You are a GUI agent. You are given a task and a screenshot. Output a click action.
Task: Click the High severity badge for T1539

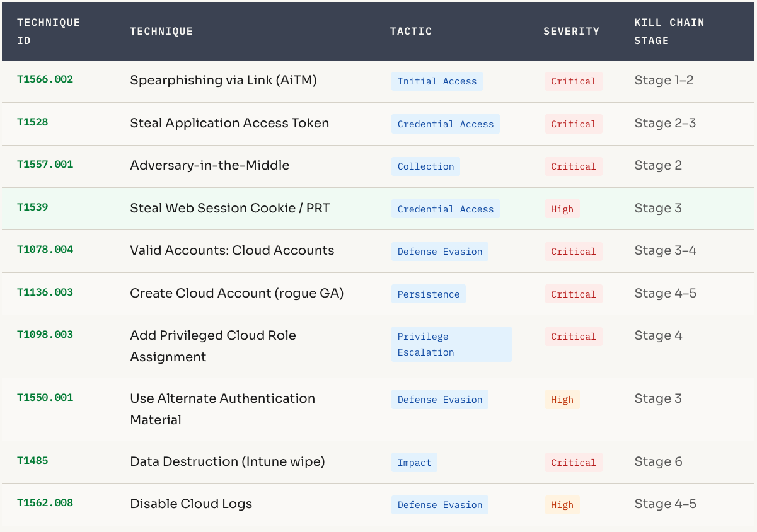[x=562, y=209]
